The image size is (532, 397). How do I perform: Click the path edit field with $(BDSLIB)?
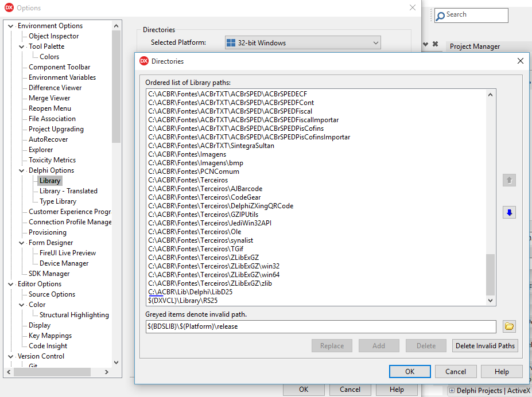[x=321, y=326]
